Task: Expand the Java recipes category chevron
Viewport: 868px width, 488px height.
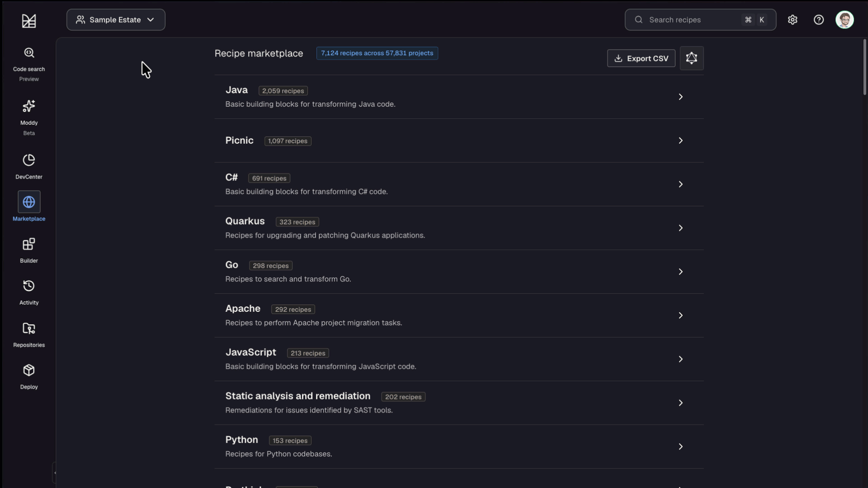Action: (x=680, y=97)
